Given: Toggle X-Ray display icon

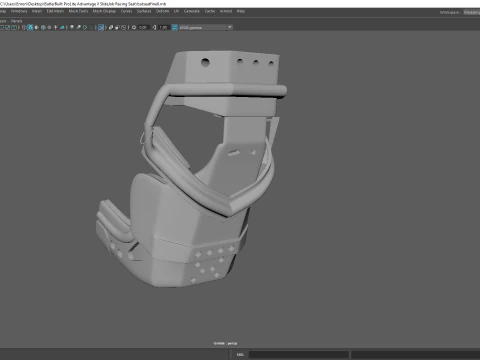Looking at the screenshot, I should point(111,27).
